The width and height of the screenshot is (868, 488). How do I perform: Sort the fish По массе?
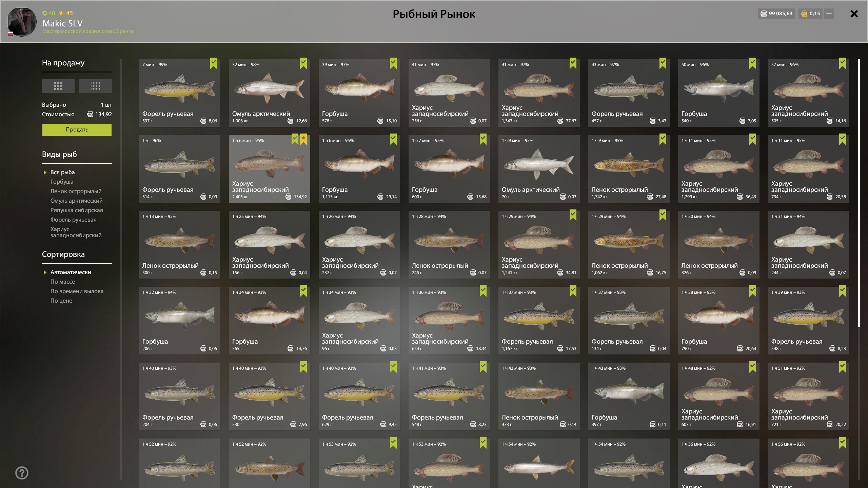(63, 282)
